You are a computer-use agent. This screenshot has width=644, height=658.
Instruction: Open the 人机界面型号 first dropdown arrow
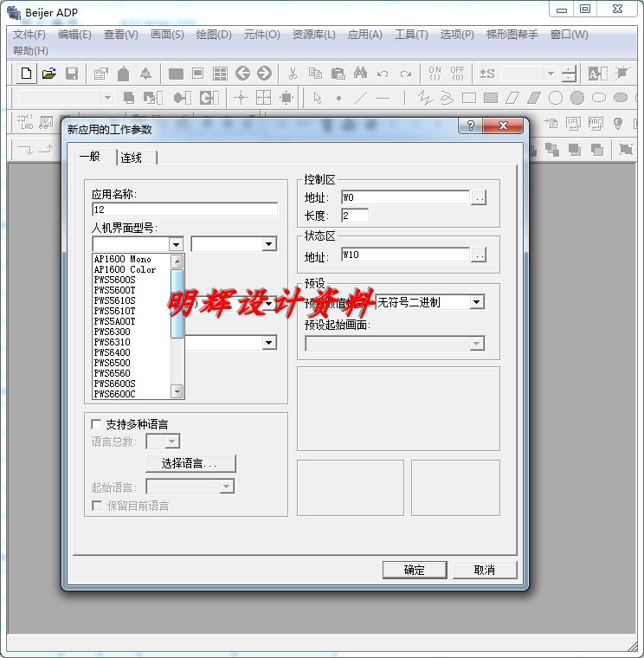pyautogui.click(x=176, y=244)
